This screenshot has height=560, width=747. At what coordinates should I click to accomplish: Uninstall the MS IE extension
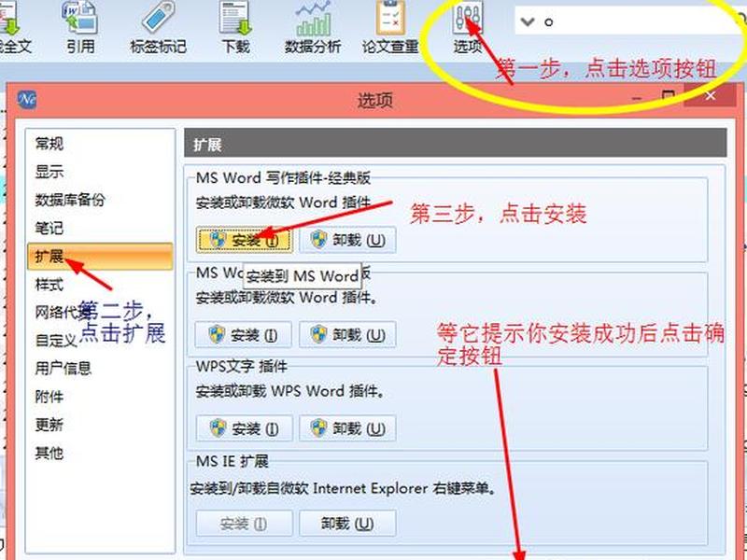tap(347, 524)
